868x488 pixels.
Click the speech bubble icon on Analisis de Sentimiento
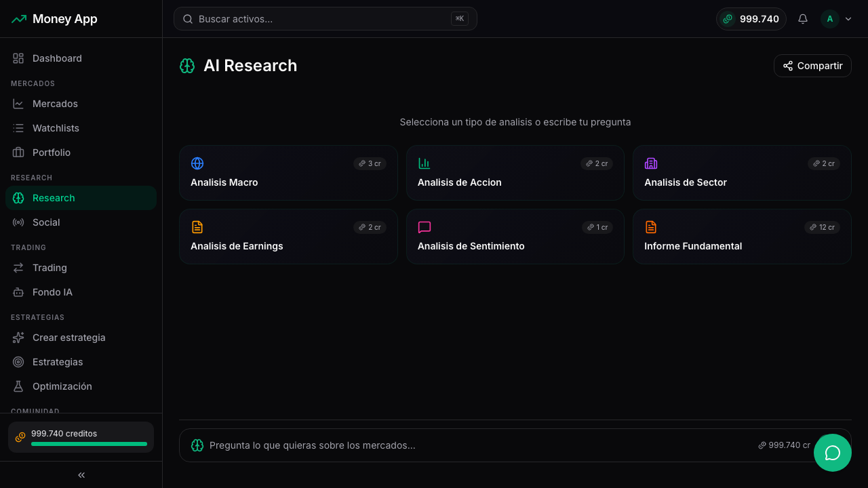pyautogui.click(x=425, y=227)
